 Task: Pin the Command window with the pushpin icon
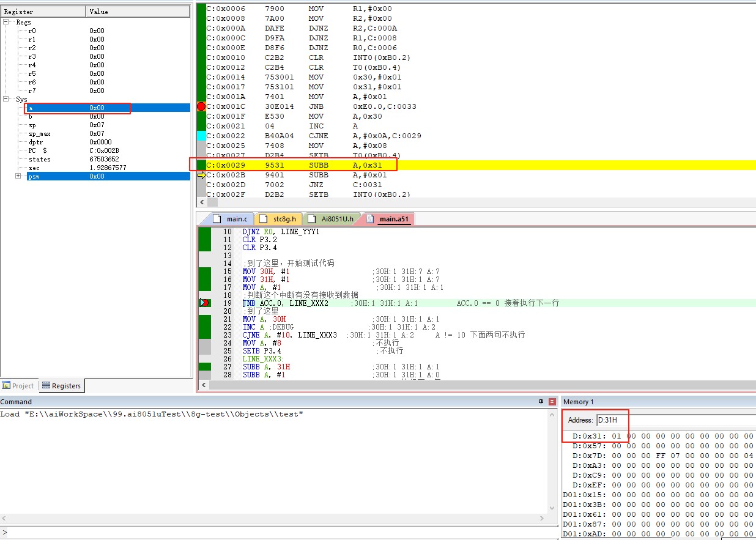(541, 402)
